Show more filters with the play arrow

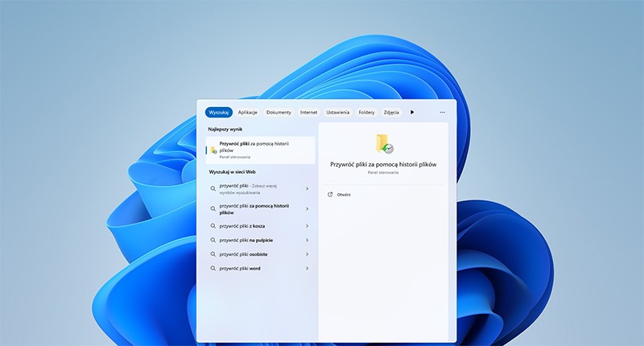point(412,112)
